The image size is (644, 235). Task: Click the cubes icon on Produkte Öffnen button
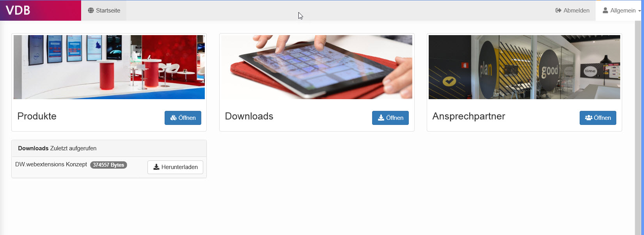point(174,118)
